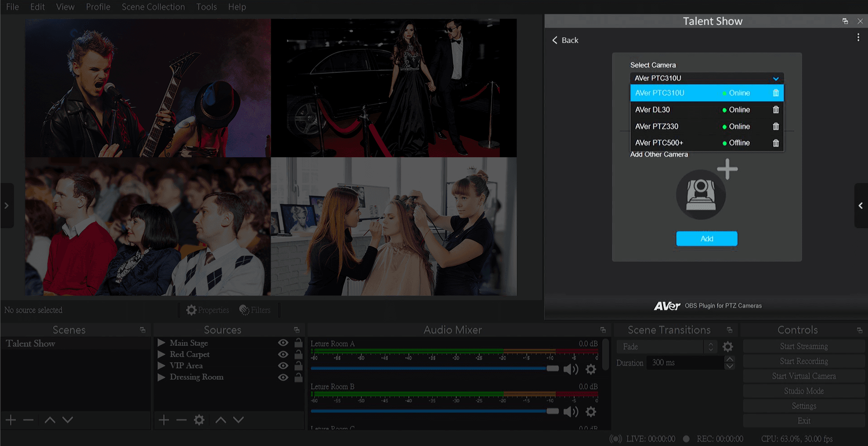The width and height of the screenshot is (868, 446).
Task: Hide the Main Stage source
Action: click(283, 343)
